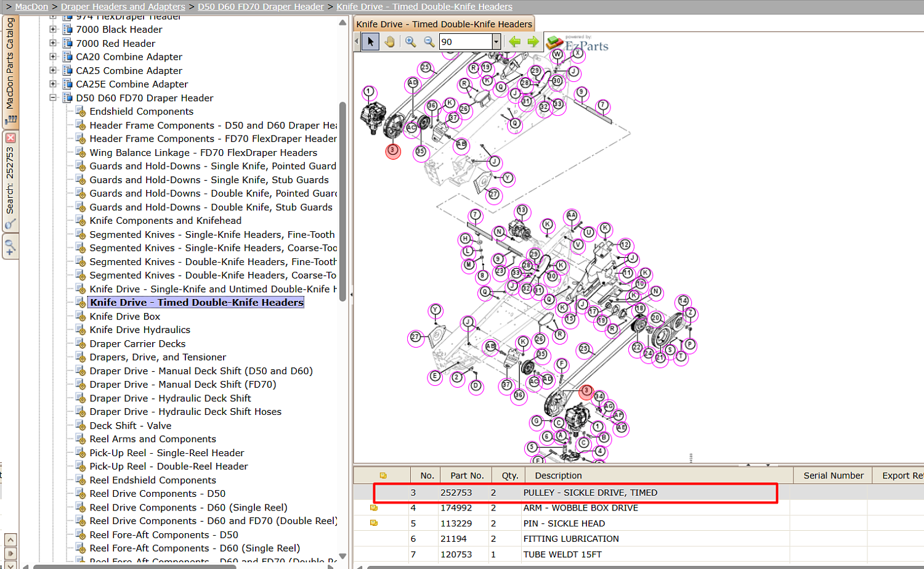Click the 7000 Red Header book icon
924x569 pixels.
coord(68,43)
